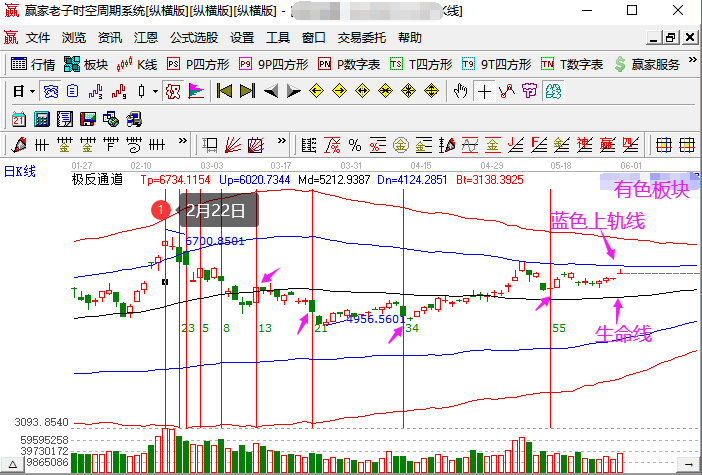Select the red pencil drawing tool

(x=19, y=145)
